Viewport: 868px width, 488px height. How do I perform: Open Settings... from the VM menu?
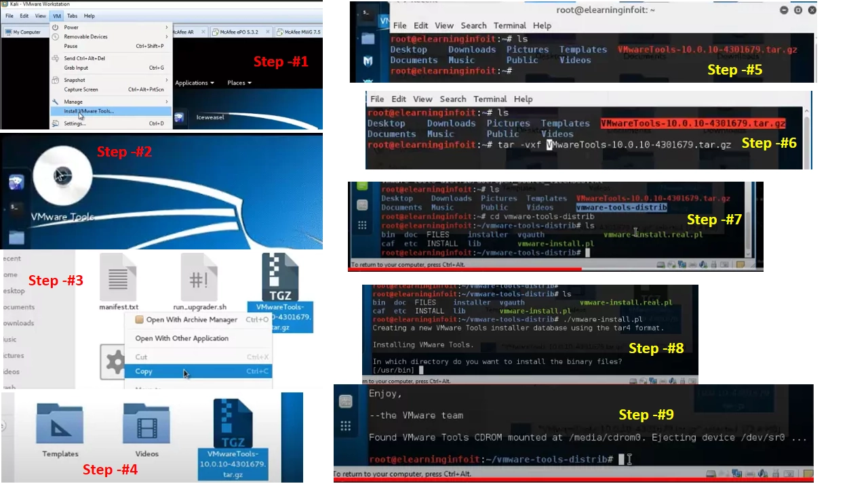click(x=112, y=123)
